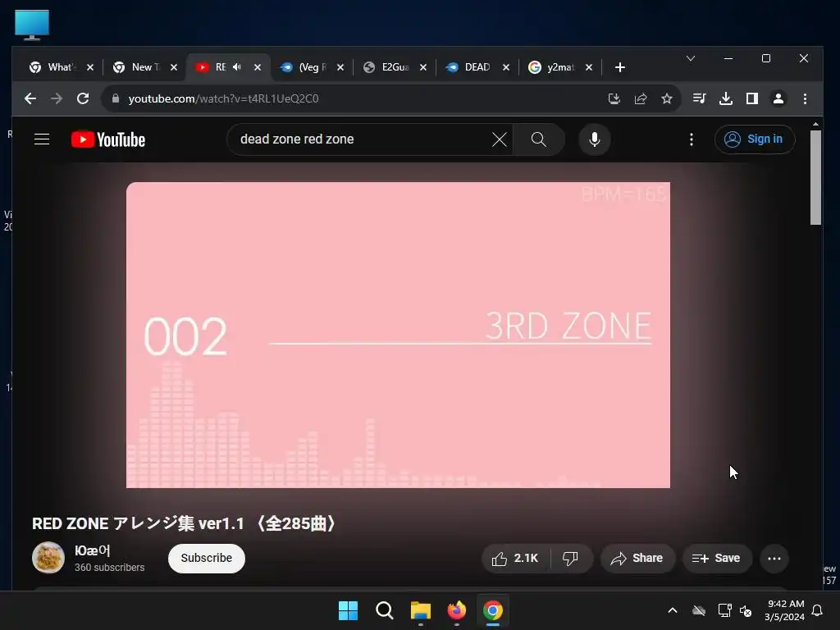Viewport: 840px width, 630px height.
Task: Open the YouTube guide hamburger menu
Action: (42, 139)
